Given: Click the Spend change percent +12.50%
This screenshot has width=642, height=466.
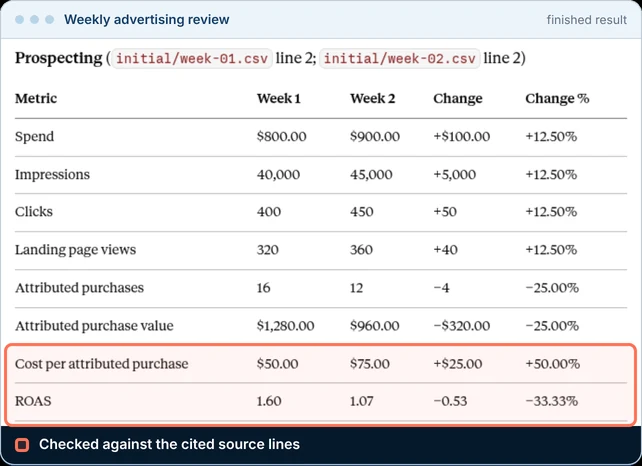Looking at the screenshot, I should click(x=551, y=137).
